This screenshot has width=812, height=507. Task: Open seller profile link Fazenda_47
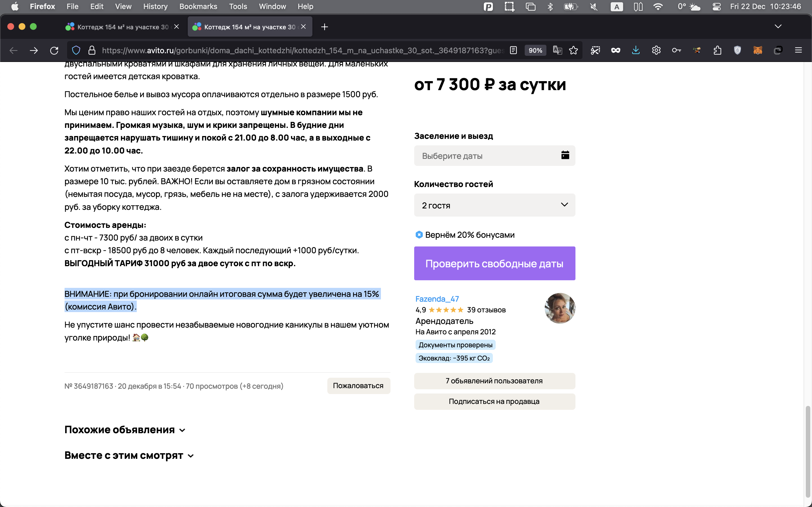437,299
